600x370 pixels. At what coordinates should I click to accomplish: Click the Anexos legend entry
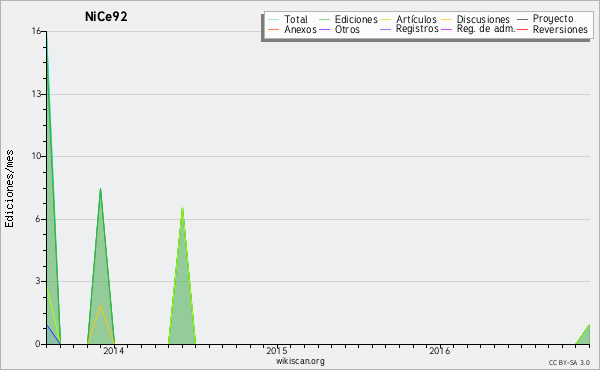tap(300, 29)
